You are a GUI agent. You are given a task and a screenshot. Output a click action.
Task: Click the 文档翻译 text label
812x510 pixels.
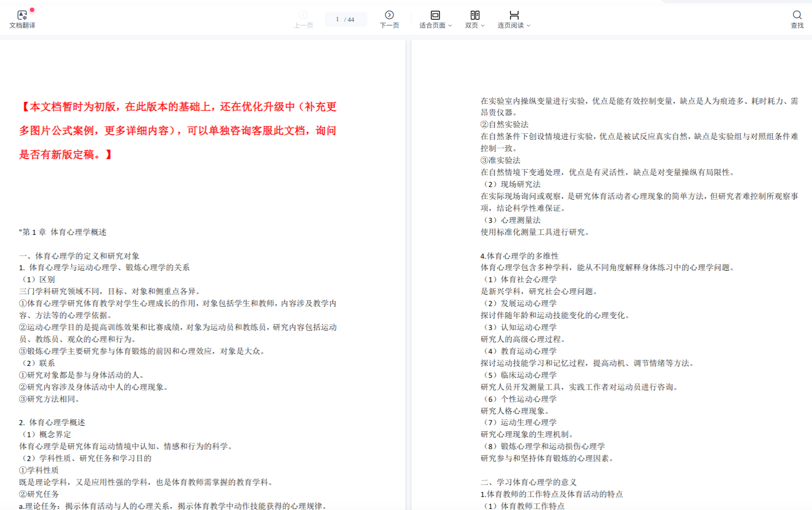[22, 26]
